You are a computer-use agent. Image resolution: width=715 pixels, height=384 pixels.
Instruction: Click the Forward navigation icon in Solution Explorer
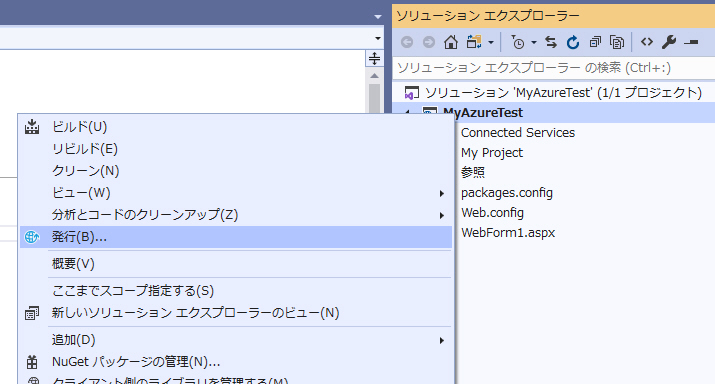pyautogui.click(x=429, y=42)
